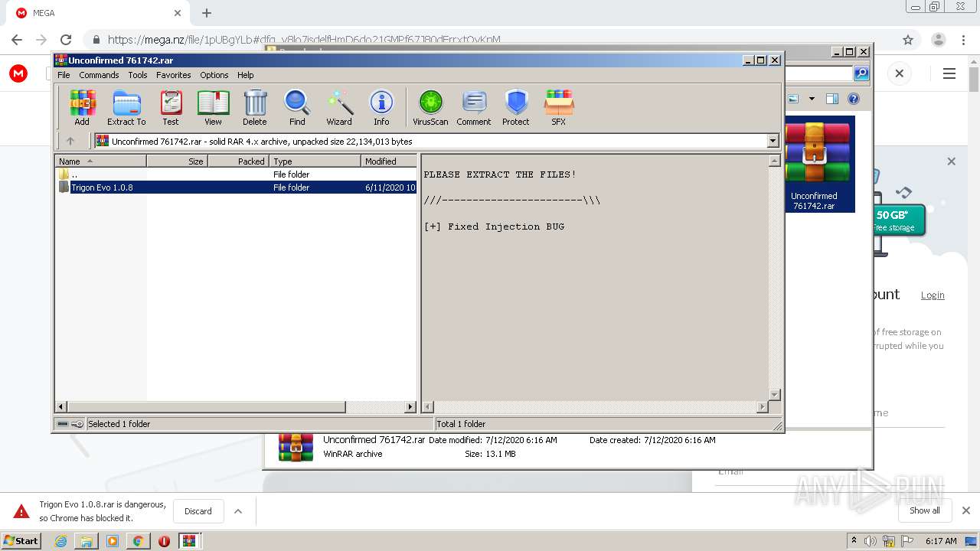Close the Chrome downloads bar
The image size is (980, 551).
click(x=966, y=510)
